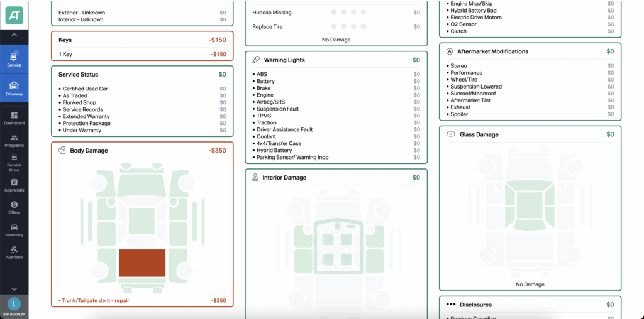The width and height of the screenshot is (644, 319).
Task: Click the Keys section header
Action: tap(142, 40)
